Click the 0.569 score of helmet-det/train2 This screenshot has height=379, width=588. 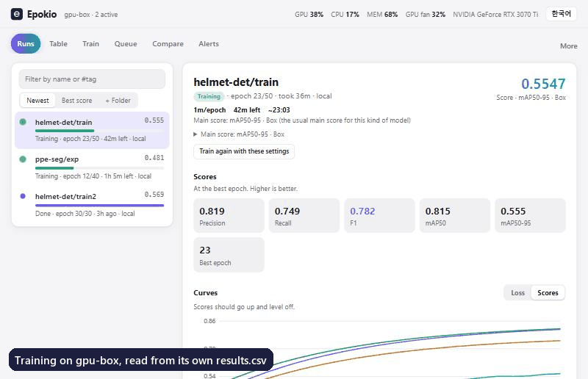tap(154, 195)
